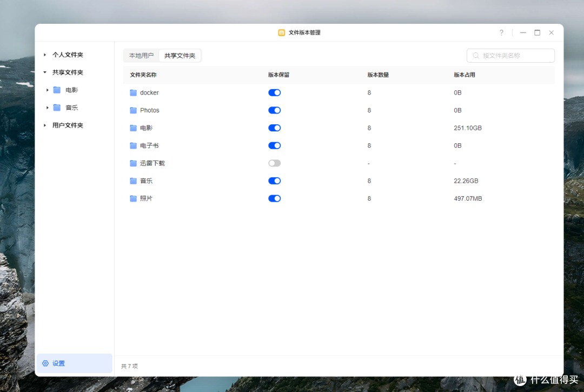Click the 照片 folder name
This screenshot has height=392, width=584.
click(147, 198)
